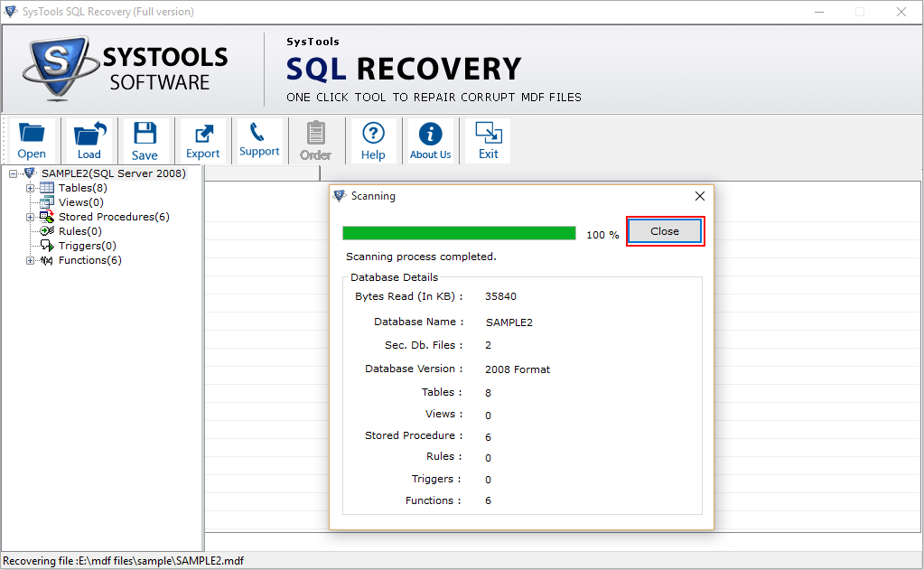The width and height of the screenshot is (924, 570).
Task: Click the Order clipboard icon
Action: [x=316, y=140]
